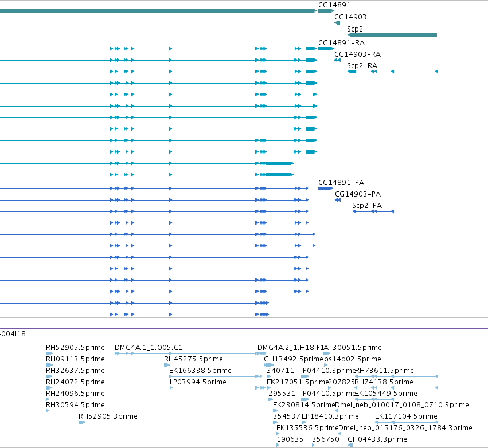Select EST GH13492.5prime
Viewport: 488px width, 448px height.
[294, 359]
